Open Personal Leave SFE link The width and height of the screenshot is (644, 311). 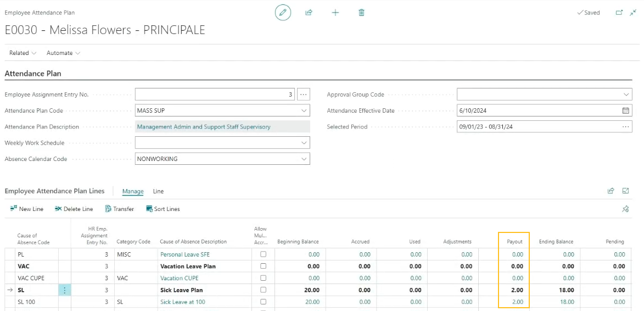[x=185, y=255]
